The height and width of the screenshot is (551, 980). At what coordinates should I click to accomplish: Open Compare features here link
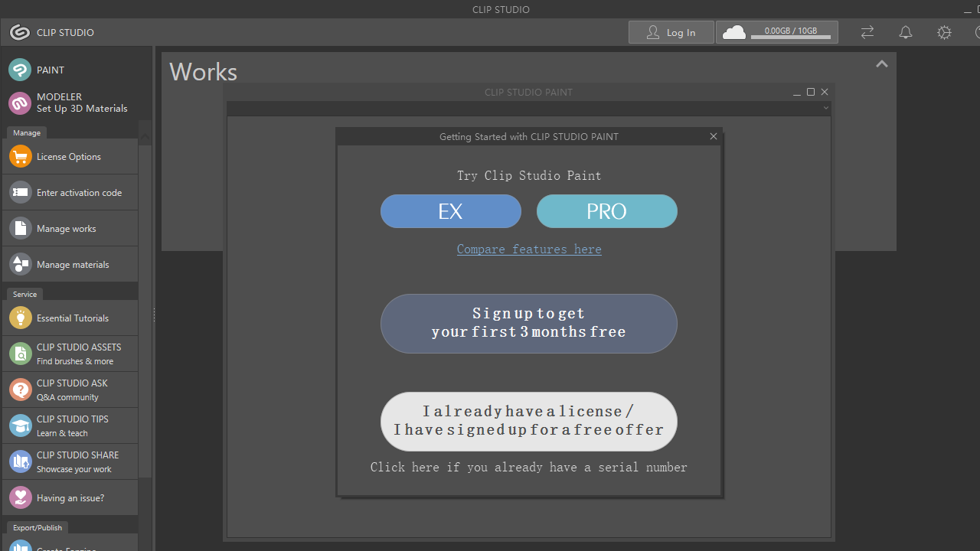[x=529, y=249]
